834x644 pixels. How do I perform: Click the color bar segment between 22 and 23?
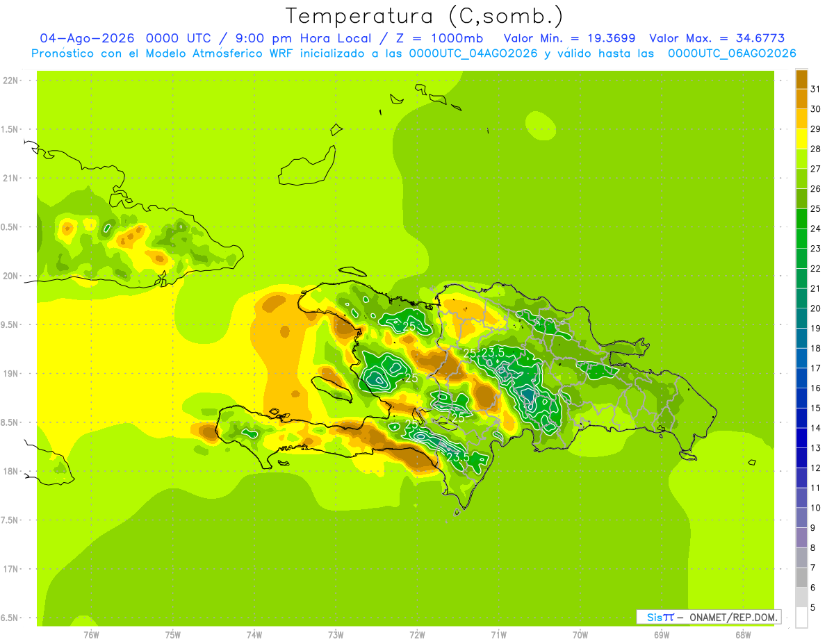click(x=801, y=258)
